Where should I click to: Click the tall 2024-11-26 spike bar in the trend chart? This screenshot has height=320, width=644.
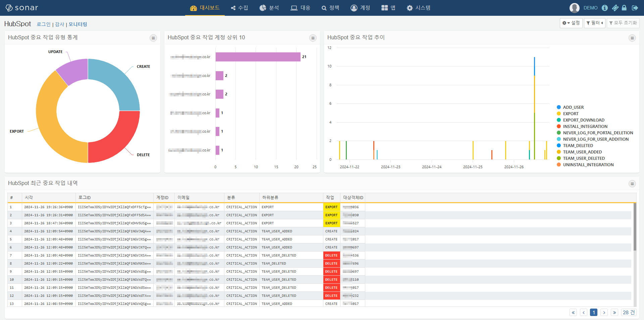(x=534, y=108)
